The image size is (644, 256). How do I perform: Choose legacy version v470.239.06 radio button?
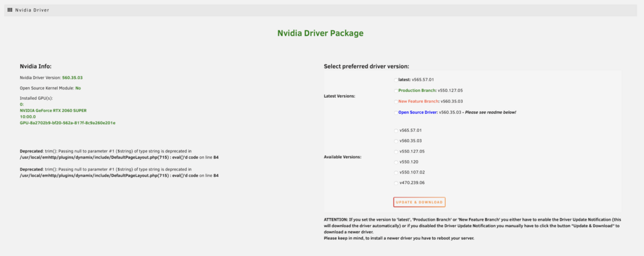click(396, 183)
